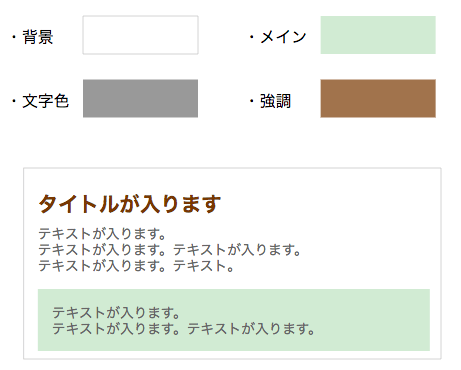Click the body line ending in テキスト。
This screenshot has height=370, width=461.
coord(136,266)
